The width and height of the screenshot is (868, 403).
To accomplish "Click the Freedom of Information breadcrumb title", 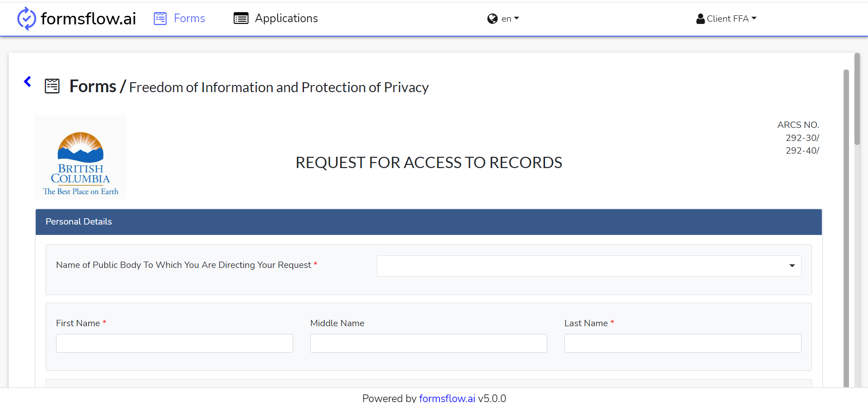I will [279, 87].
